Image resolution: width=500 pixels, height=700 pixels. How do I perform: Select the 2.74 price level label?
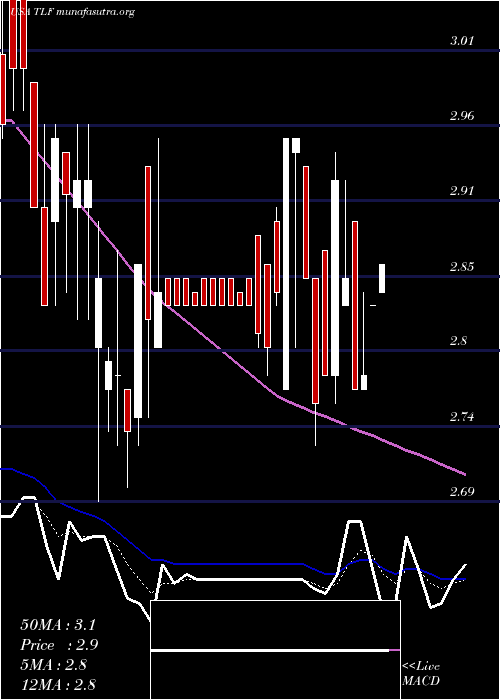click(461, 417)
